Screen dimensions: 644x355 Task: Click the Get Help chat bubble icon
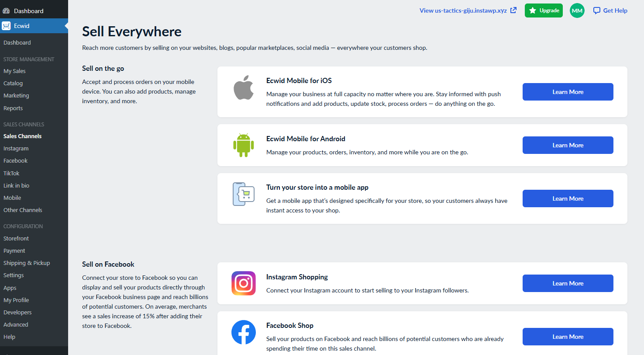click(x=597, y=10)
